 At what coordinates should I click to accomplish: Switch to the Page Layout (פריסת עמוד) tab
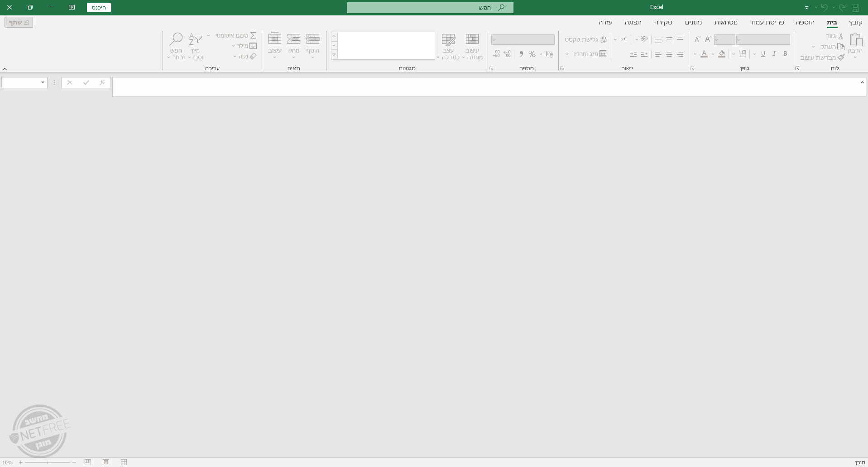767,22
